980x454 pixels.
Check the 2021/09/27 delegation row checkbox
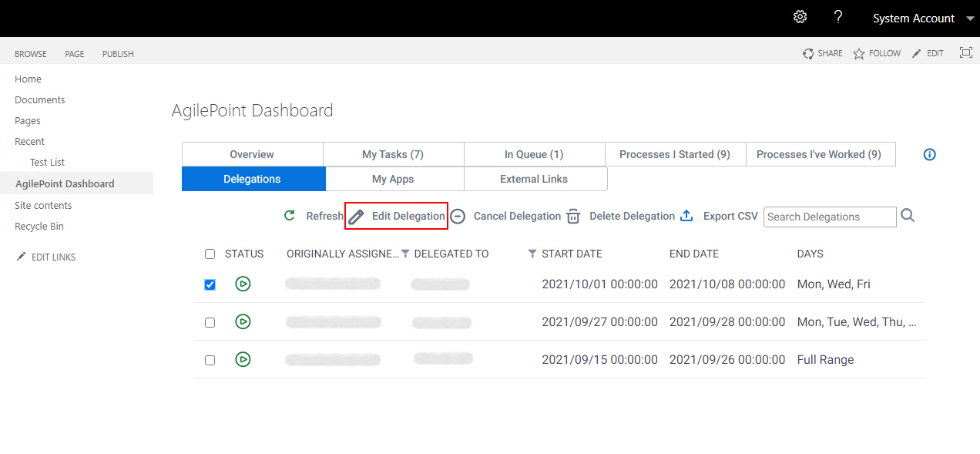click(210, 322)
